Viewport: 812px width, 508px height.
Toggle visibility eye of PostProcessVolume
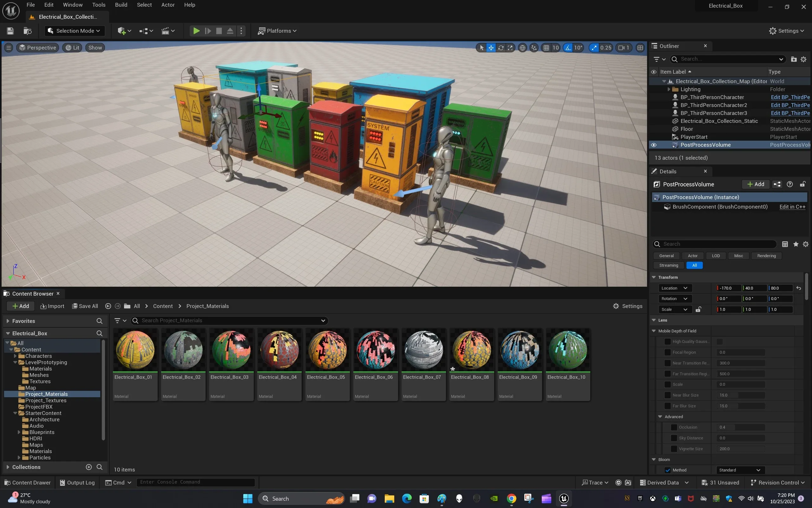654,145
